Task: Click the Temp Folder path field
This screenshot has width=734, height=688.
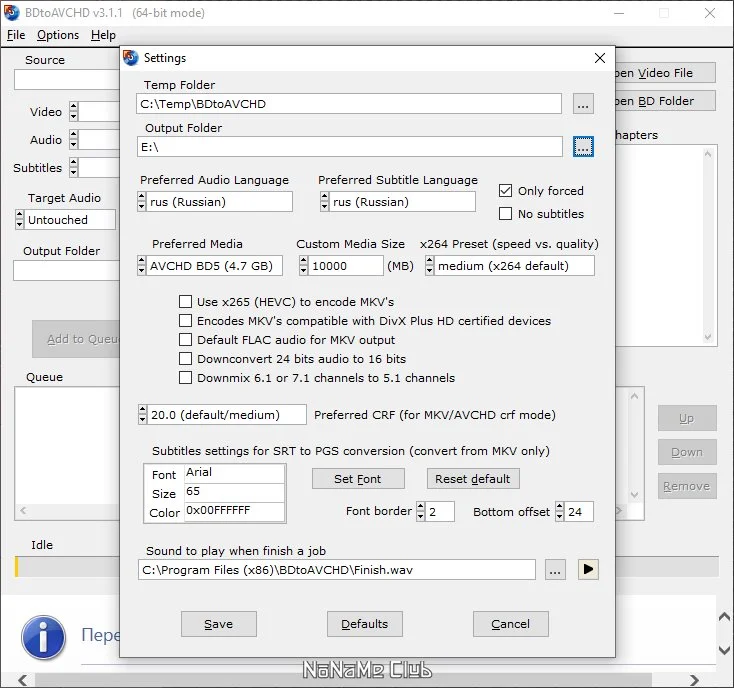Action: pyautogui.click(x=349, y=104)
